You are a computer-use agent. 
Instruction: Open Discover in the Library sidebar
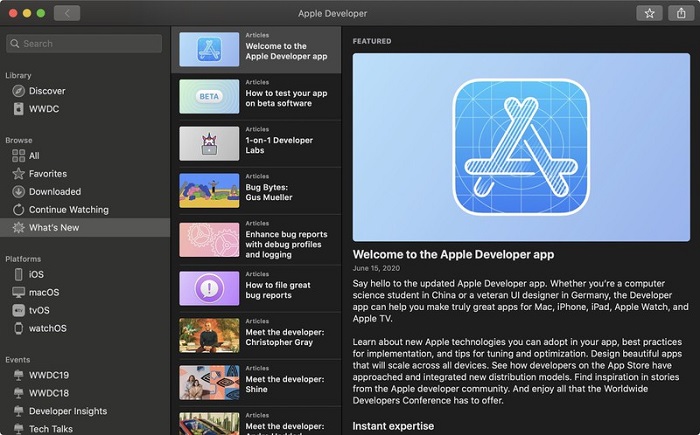[46, 91]
